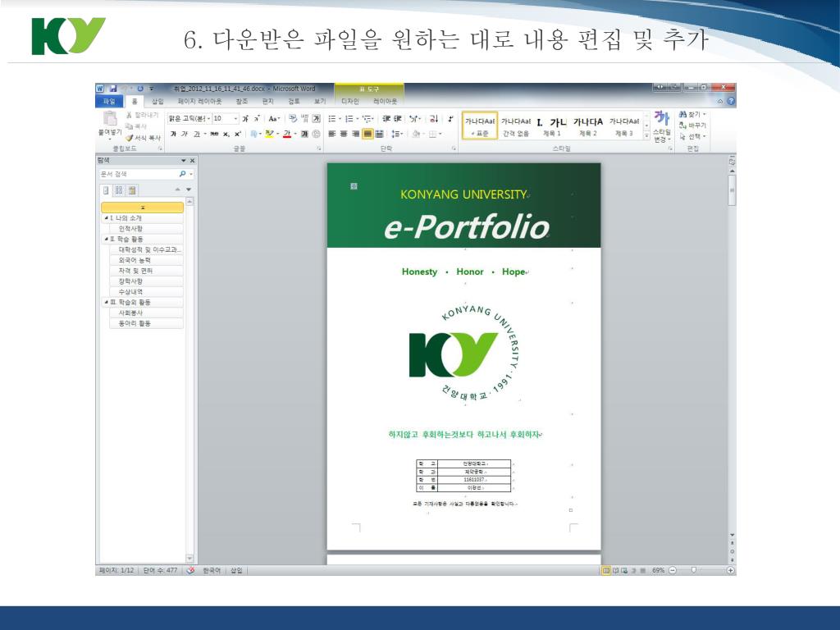This screenshot has width=840, height=630.
Task: Switch to the References (참조) tab
Action: [x=242, y=101]
